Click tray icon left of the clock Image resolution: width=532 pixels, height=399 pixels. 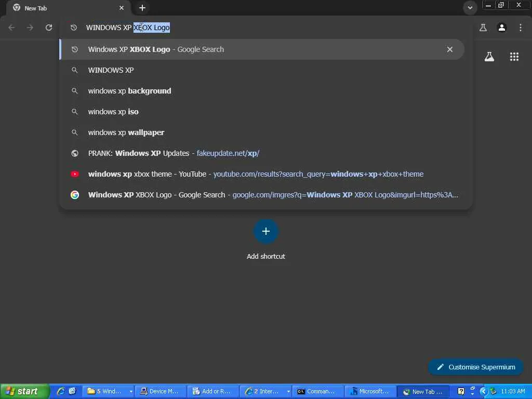coord(494,391)
